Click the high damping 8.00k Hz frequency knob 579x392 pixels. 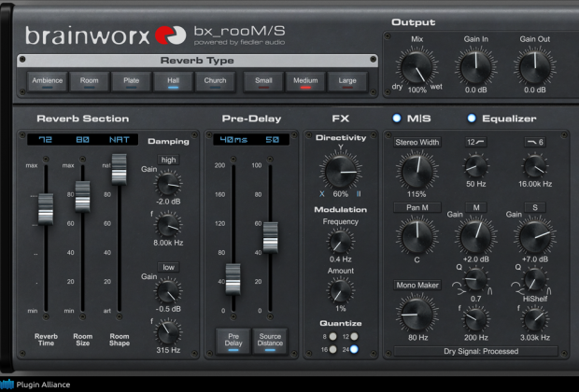click(168, 225)
